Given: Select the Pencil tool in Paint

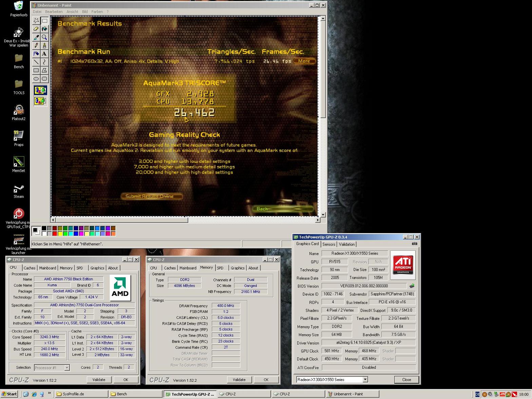Looking at the screenshot, I should (x=36, y=45).
